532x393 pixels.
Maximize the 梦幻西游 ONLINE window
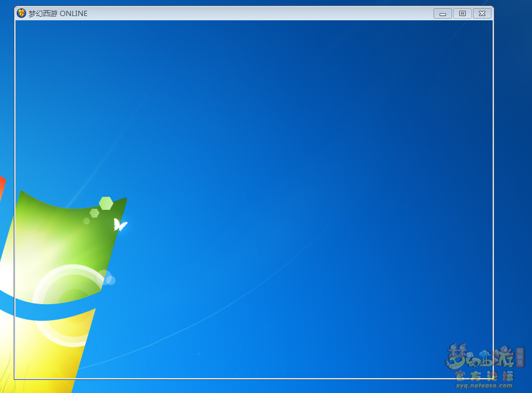click(462, 14)
